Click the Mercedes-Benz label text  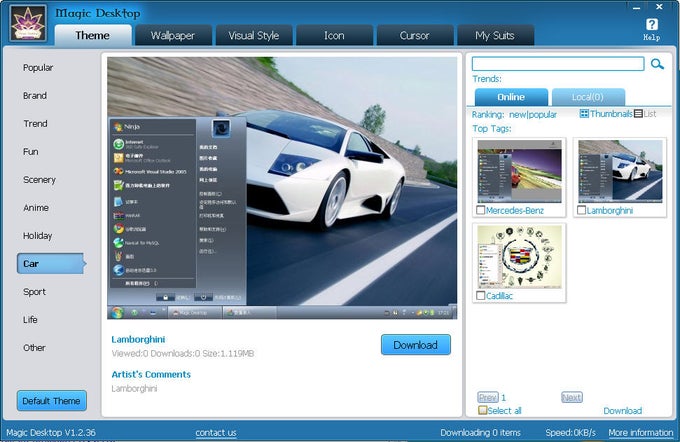coord(515,210)
